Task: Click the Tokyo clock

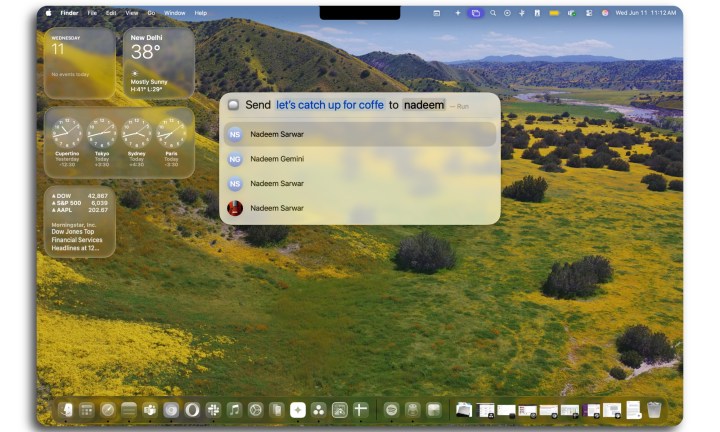Action: point(102,133)
